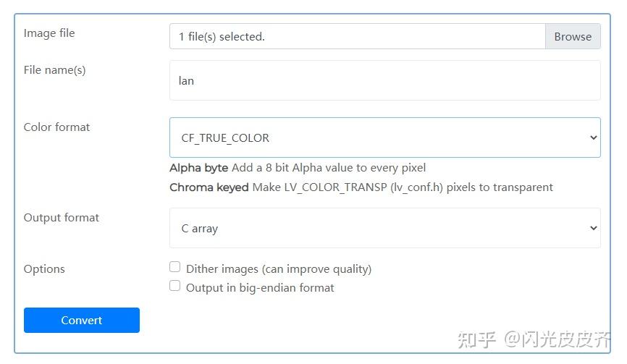Click the 'File name(s)' label

(54, 70)
